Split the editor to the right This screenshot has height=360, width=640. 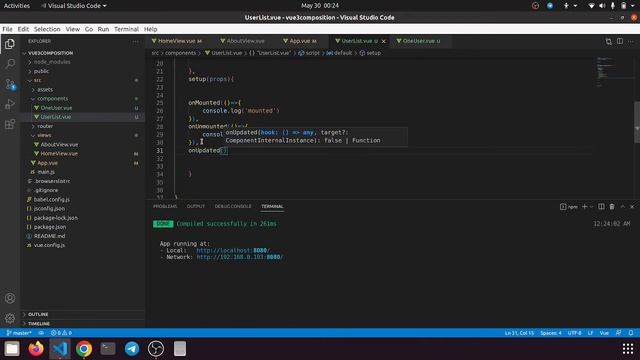[x=620, y=41]
